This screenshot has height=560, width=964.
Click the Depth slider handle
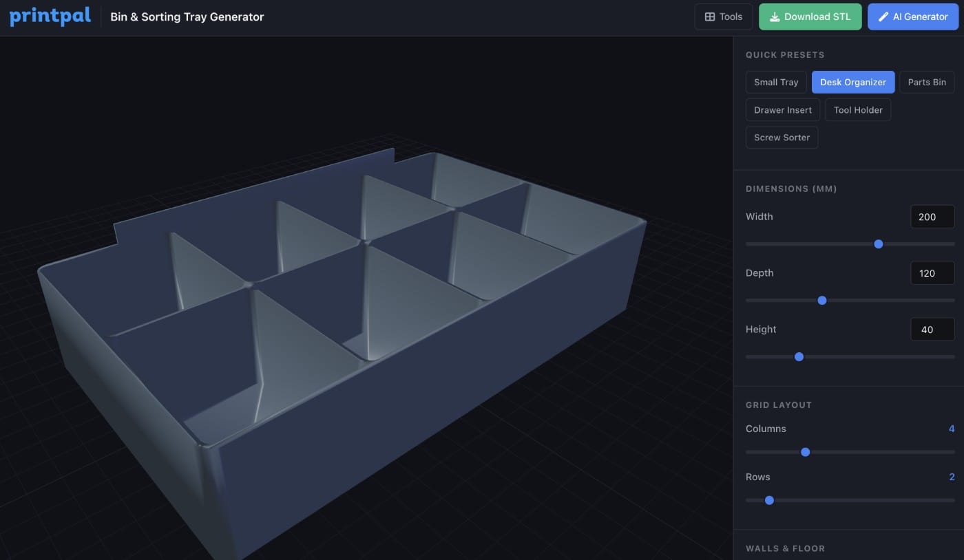(x=821, y=300)
